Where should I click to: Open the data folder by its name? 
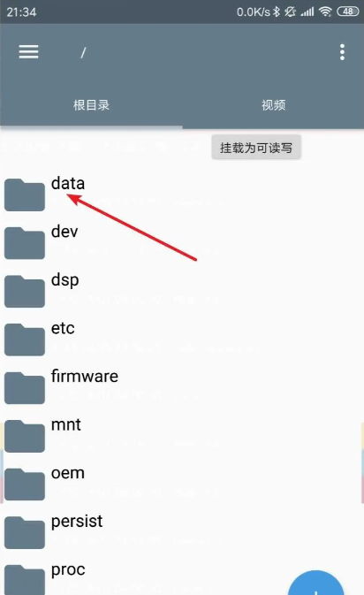[x=68, y=183]
